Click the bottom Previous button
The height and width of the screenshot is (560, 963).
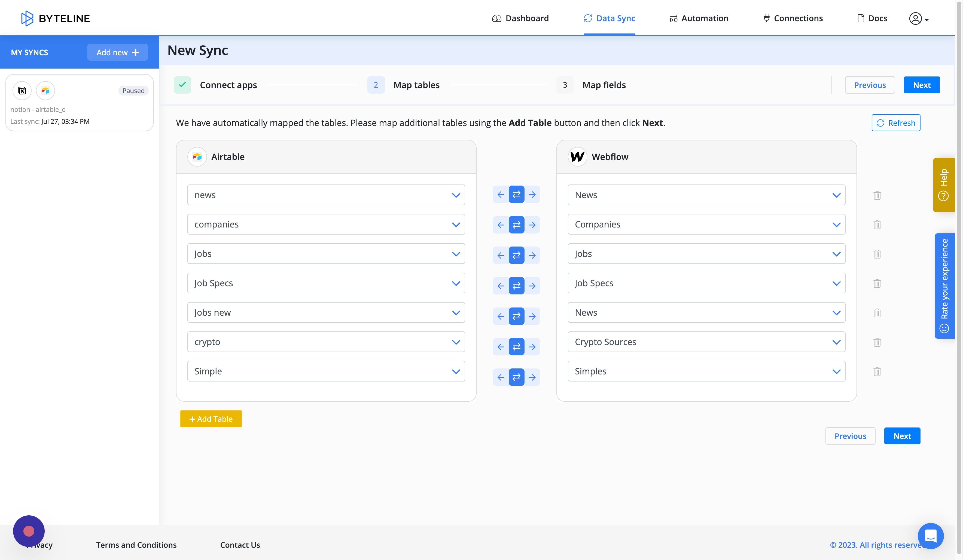coord(850,436)
